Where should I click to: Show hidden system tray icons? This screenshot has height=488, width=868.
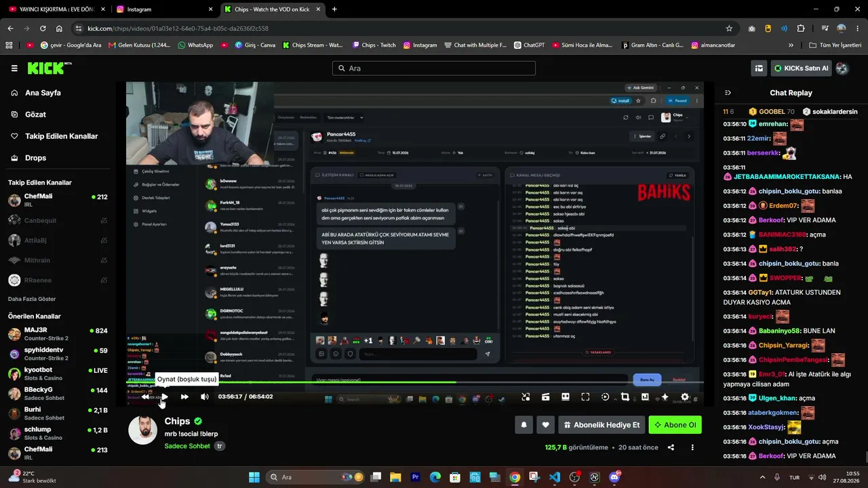(763, 477)
